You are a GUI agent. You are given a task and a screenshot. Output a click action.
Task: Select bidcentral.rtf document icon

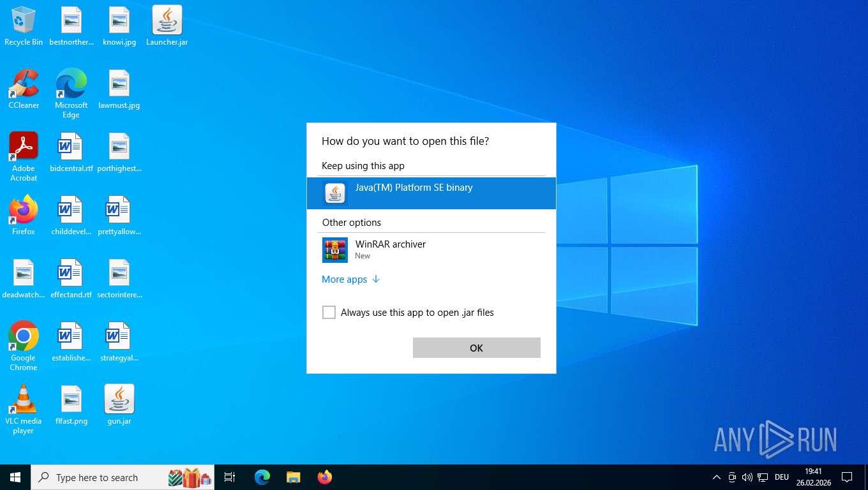71,152
